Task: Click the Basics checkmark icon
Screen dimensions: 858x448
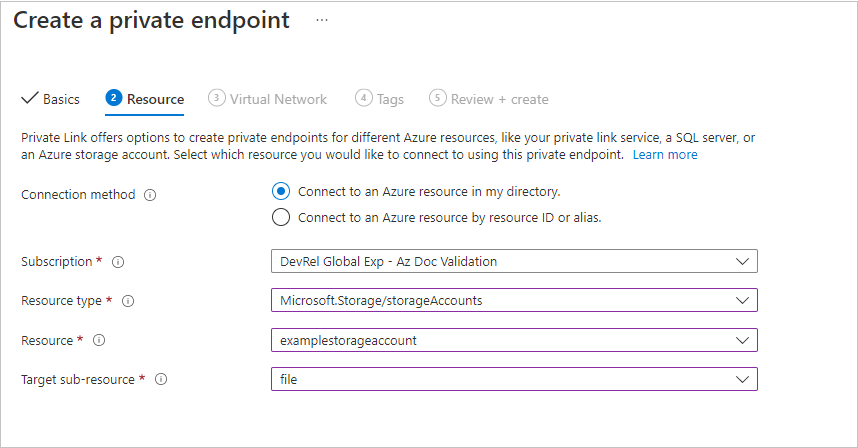Action: click(29, 99)
